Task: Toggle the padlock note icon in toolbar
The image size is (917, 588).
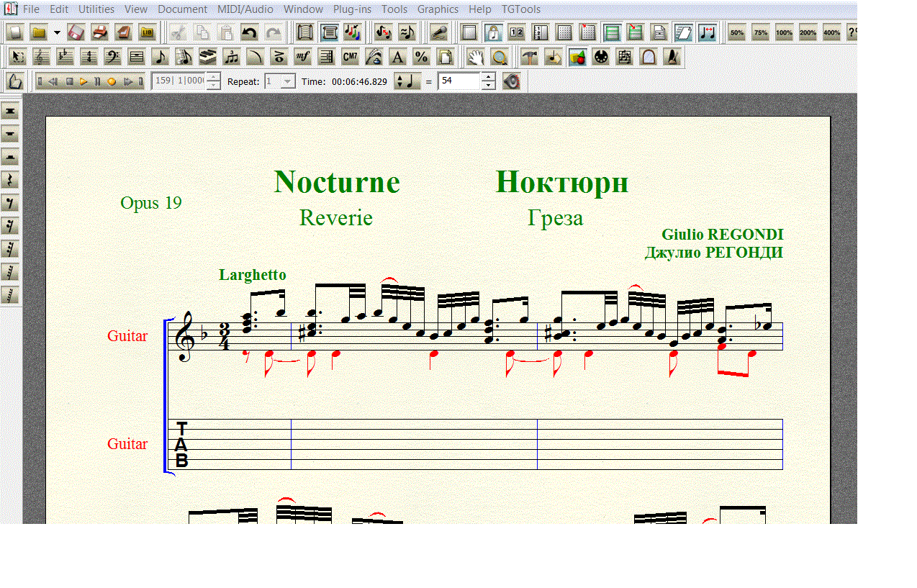Action: point(493,32)
